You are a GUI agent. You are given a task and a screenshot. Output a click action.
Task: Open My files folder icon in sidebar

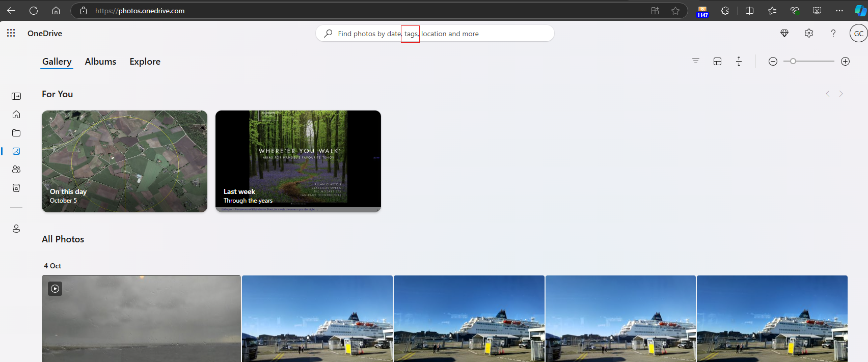(x=16, y=133)
